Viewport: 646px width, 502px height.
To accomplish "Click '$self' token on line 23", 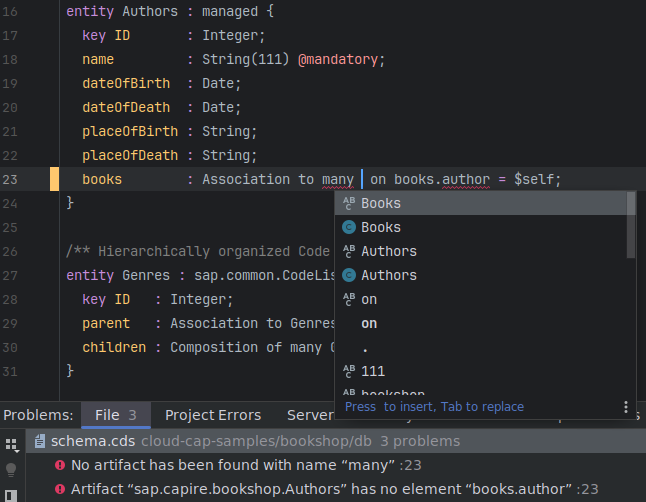I will [x=534, y=180].
